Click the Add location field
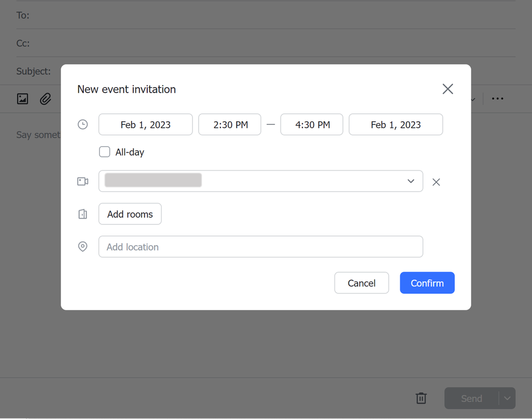 point(261,246)
